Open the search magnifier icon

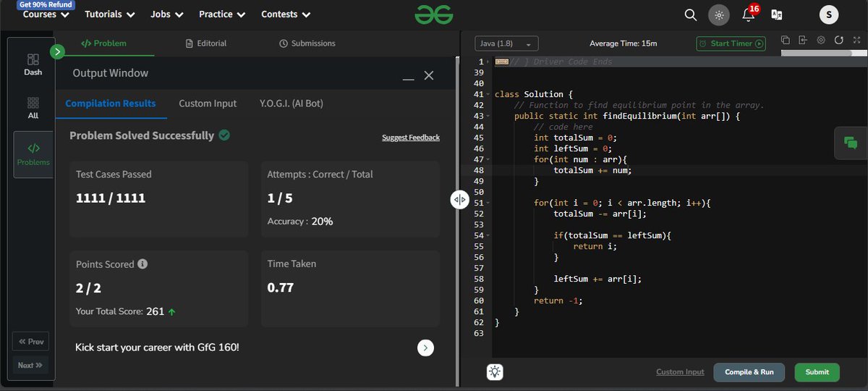pos(691,14)
